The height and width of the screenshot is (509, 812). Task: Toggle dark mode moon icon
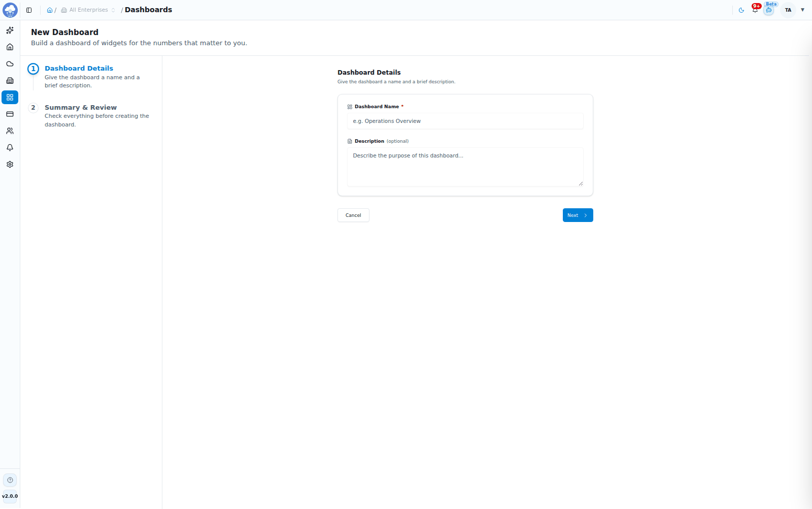tap(741, 10)
